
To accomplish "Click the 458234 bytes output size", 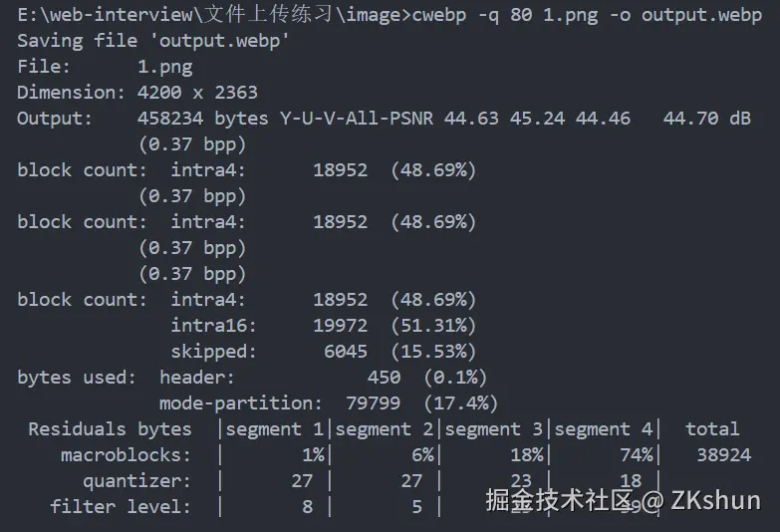I will [x=203, y=119].
